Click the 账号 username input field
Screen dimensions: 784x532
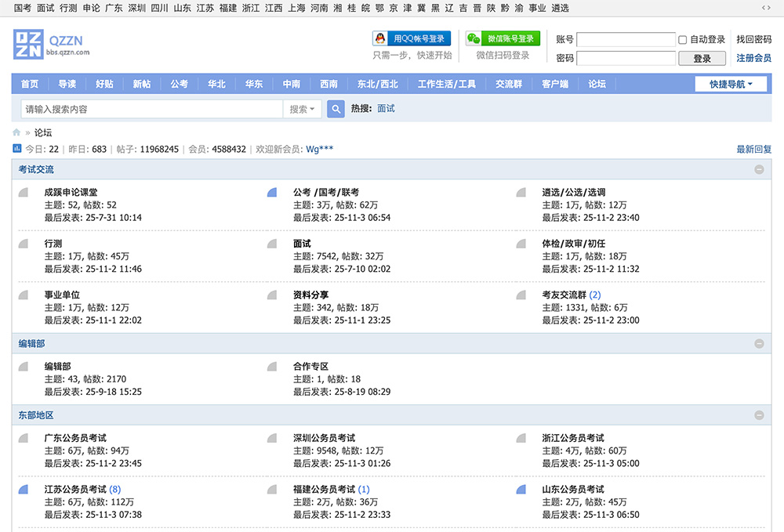[626, 40]
